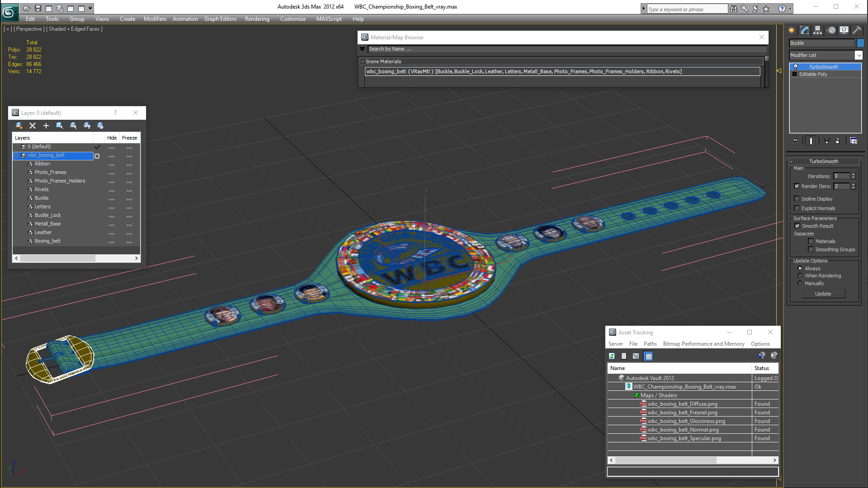
Task: Click Refresh icon in Asset Tracking
Action: [x=612, y=356]
